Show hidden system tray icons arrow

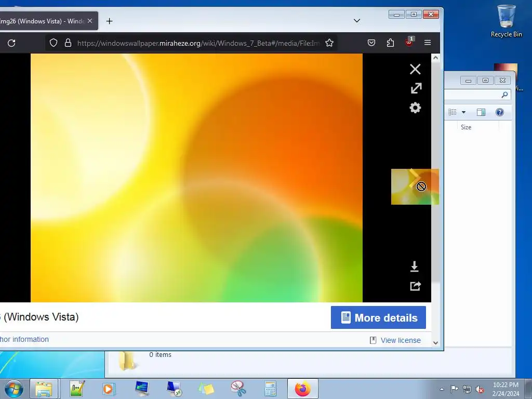442,389
